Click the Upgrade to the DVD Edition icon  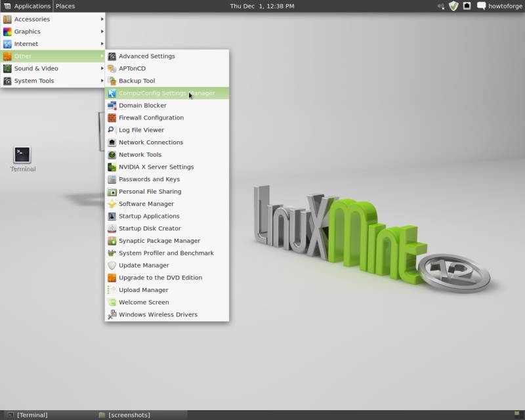pos(112,278)
